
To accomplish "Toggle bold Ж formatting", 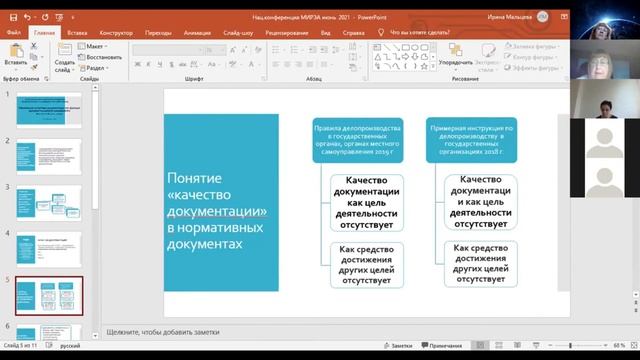I will pos(138,64).
